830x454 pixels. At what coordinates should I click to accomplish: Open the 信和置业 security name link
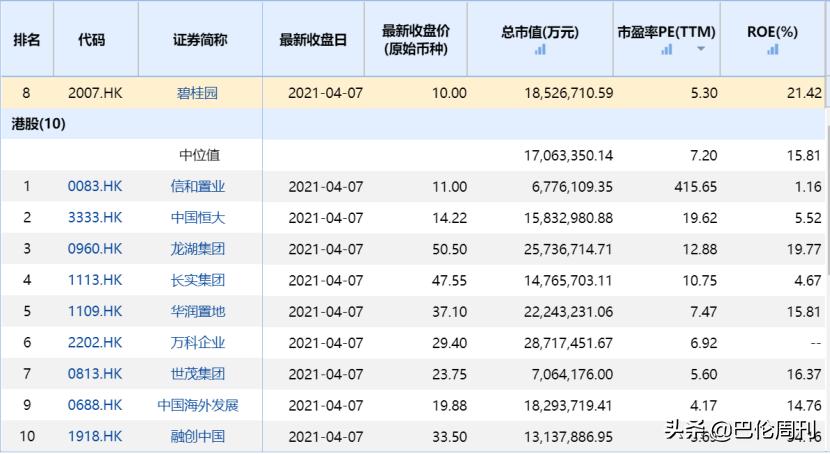pos(198,186)
